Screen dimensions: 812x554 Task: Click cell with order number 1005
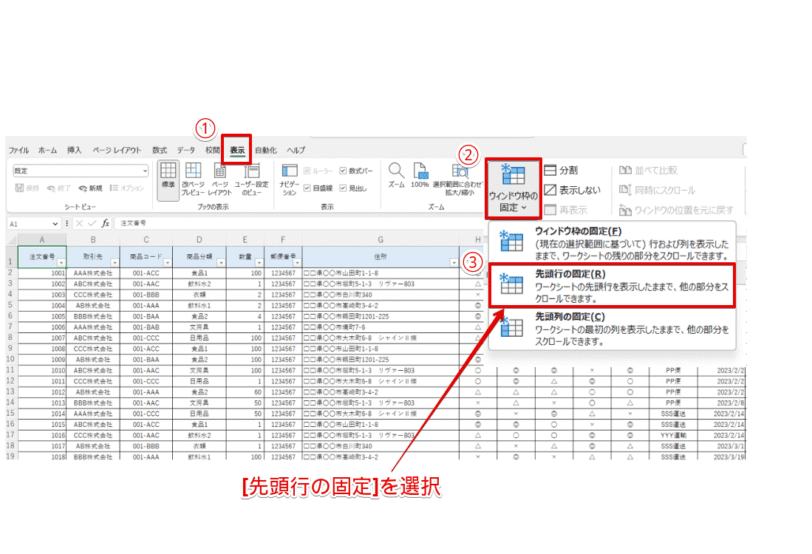pyautogui.click(x=42, y=316)
